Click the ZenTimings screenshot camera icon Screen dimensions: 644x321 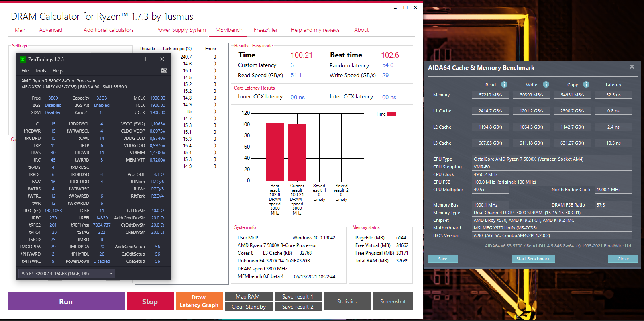pos(164,70)
